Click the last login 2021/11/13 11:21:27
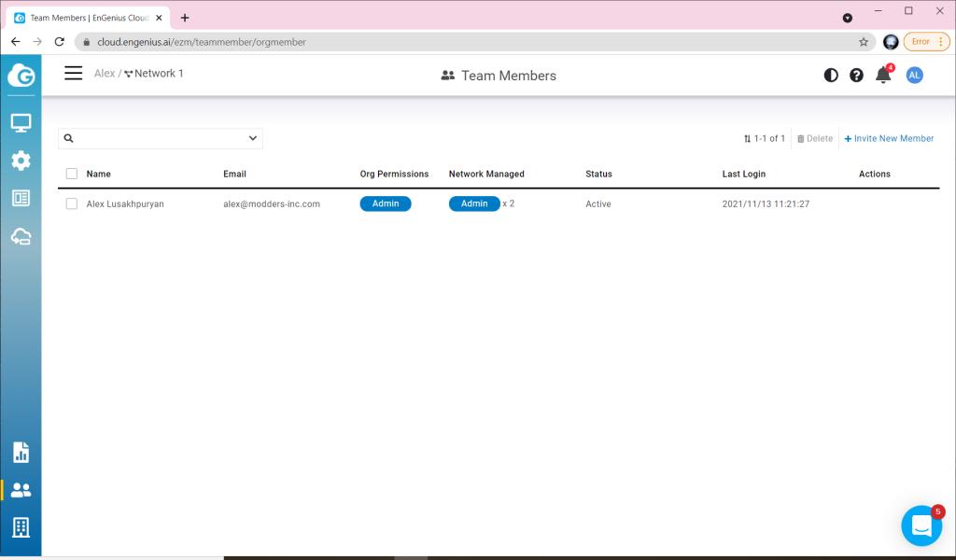956x560 pixels. [766, 204]
